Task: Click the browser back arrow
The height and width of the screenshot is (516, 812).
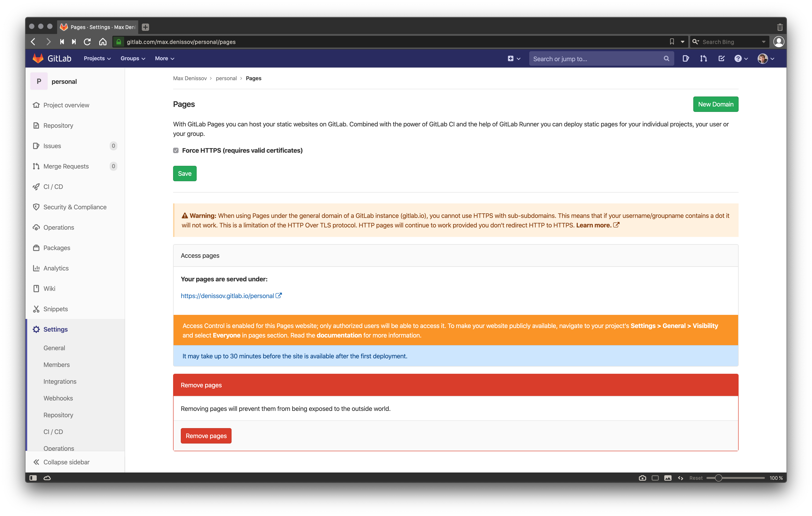Action: click(33, 42)
